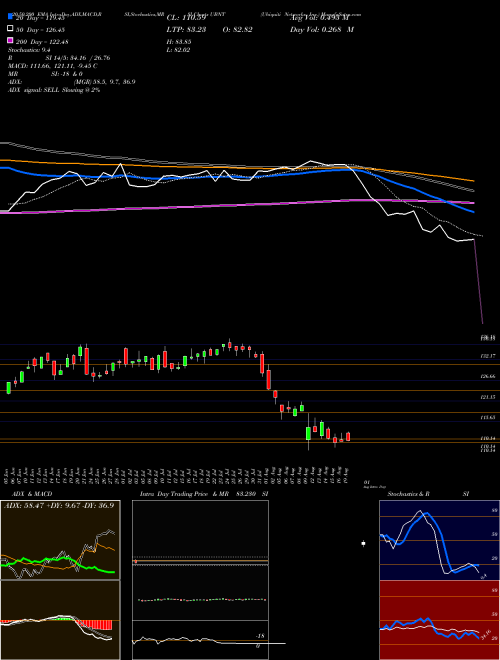Image resolution: width=500 pixels, height=660 pixels.
Task: Open the blue Stochastics chart thumbnail
Action: click(x=439, y=540)
